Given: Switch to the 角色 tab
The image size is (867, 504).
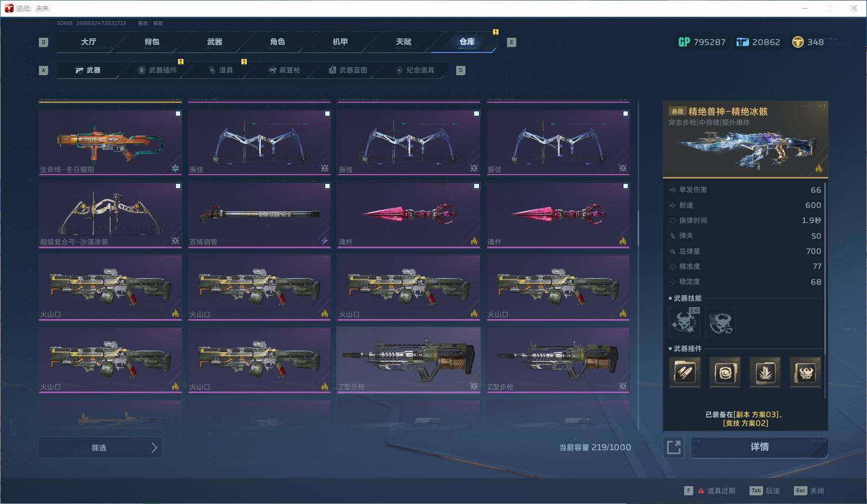Looking at the screenshot, I should click(278, 42).
